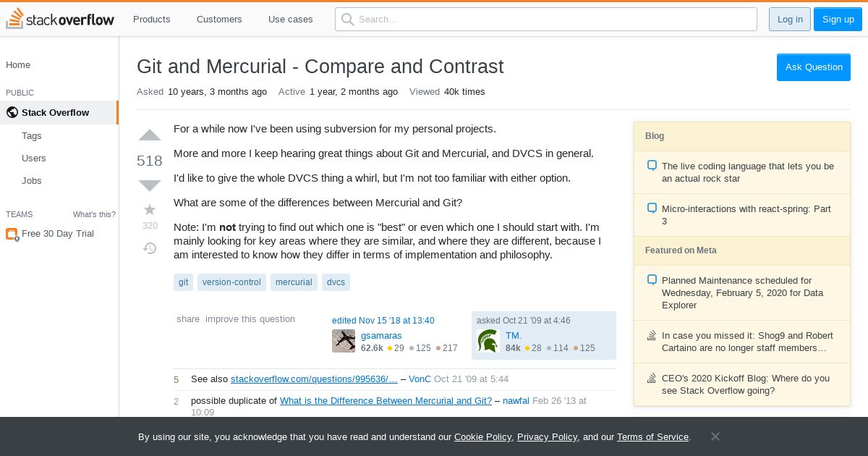This screenshot has height=456, width=868.
Task: Select Stack Overflow in the sidebar
Action: 59,112
